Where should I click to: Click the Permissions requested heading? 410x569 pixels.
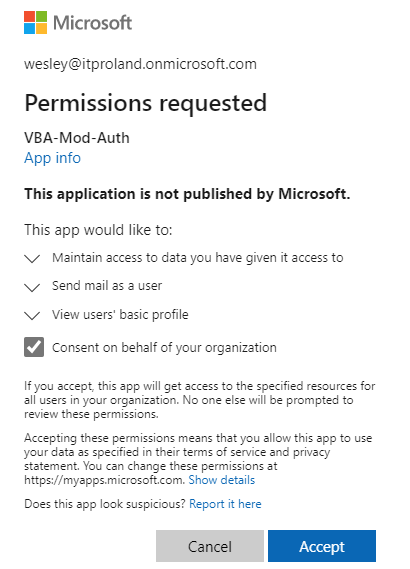(145, 103)
